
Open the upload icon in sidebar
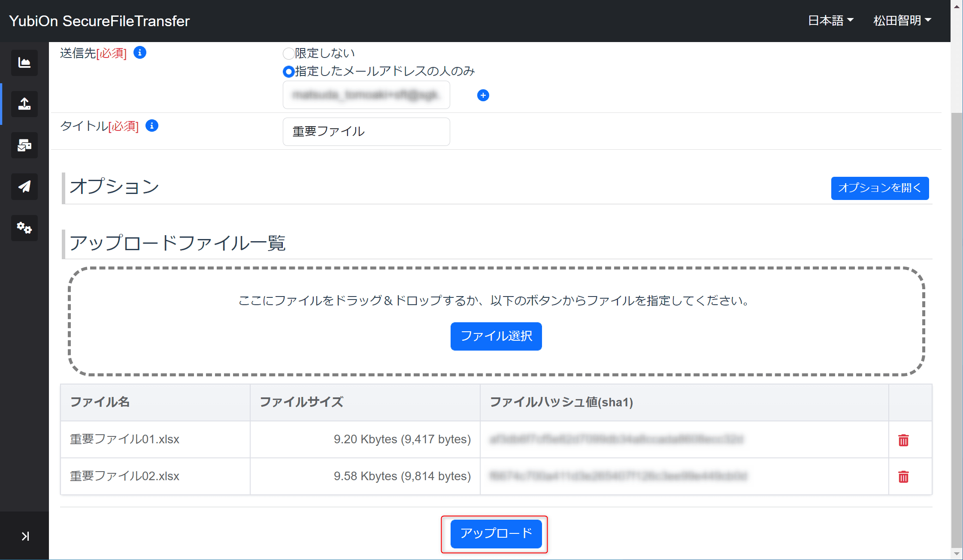pyautogui.click(x=24, y=104)
